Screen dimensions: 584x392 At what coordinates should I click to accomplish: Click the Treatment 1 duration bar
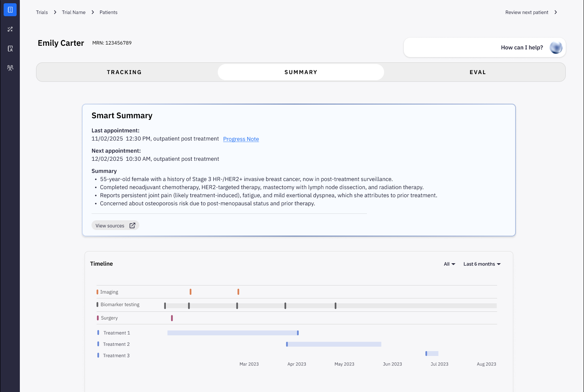tap(232, 333)
